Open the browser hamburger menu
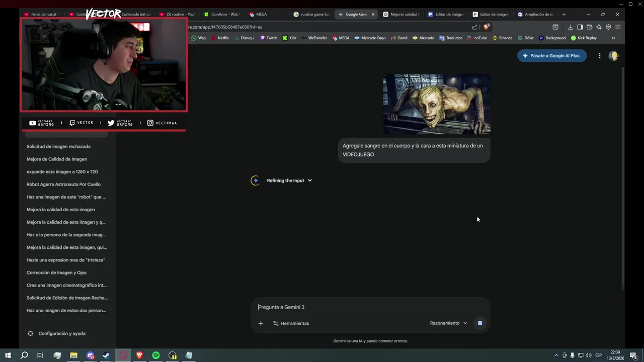The width and height of the screenshot is (644, 362). tap(618, 27)
